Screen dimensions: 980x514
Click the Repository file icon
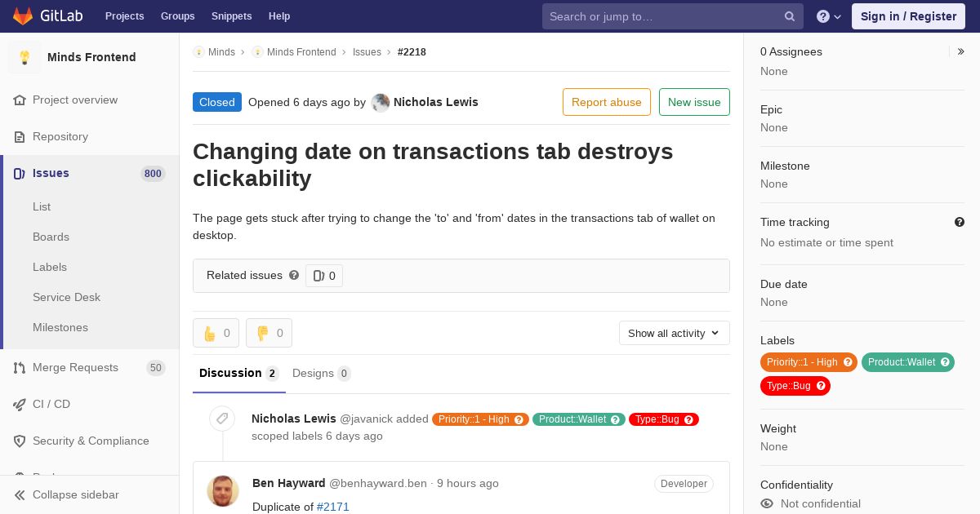tap(20, 136)
